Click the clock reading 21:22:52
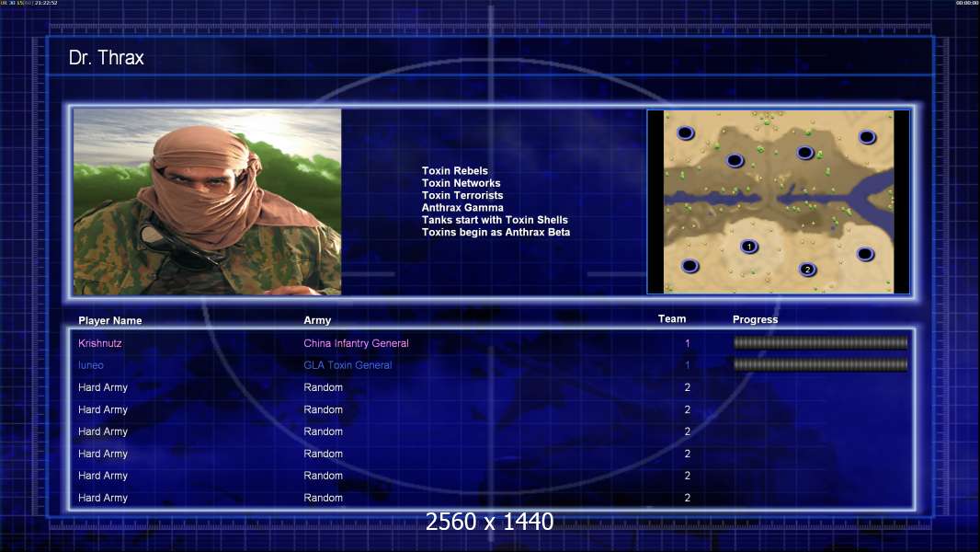 pos(46,3)
